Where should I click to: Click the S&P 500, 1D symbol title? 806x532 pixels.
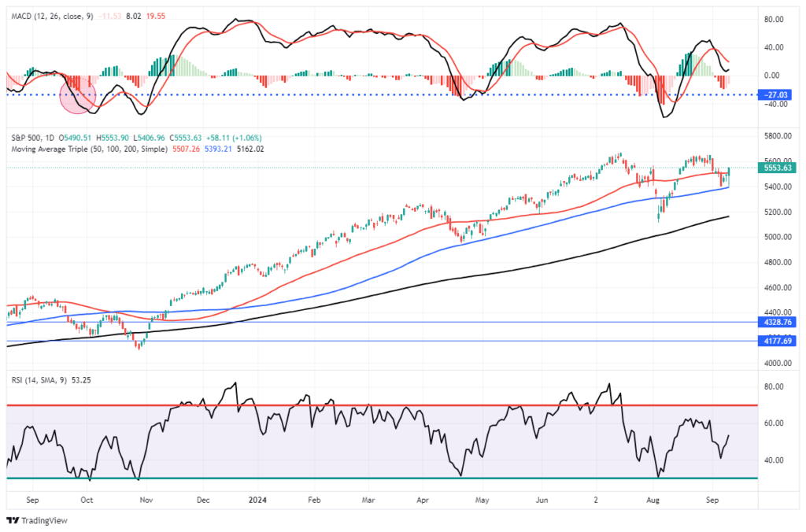pyautogui.click(x=31, y=138)
